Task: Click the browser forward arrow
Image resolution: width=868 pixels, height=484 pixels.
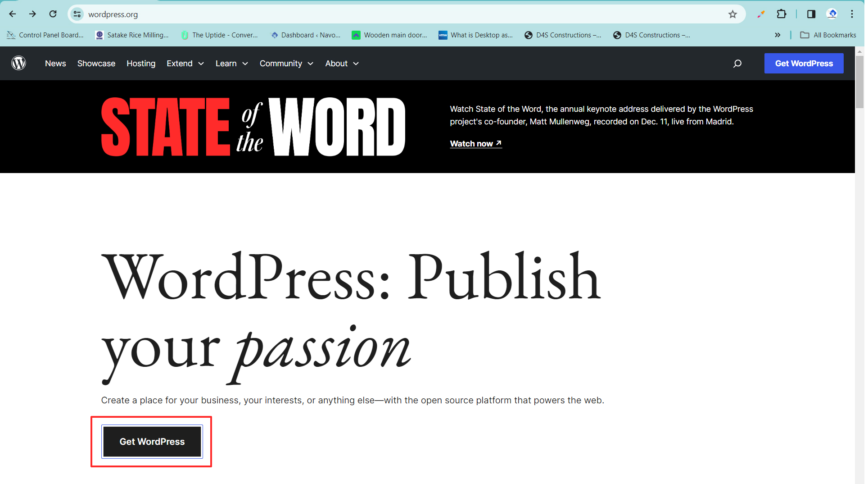Action: click(32, 14)
